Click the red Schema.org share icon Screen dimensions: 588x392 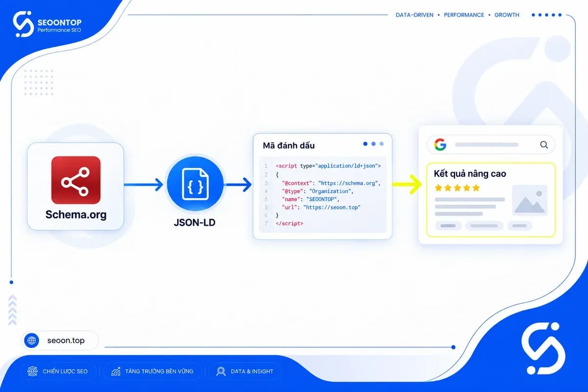(x=76, y=180)
